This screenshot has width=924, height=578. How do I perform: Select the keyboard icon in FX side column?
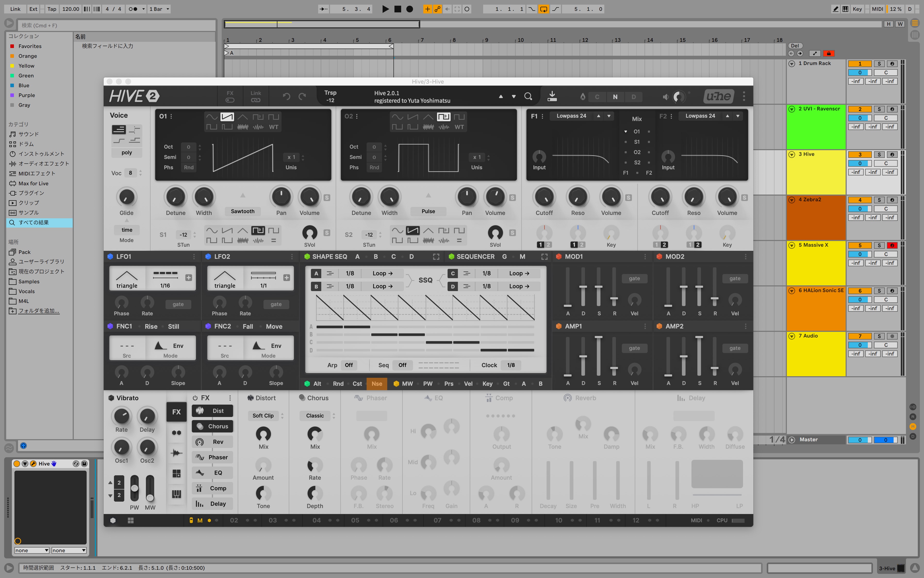coord(176,494)
